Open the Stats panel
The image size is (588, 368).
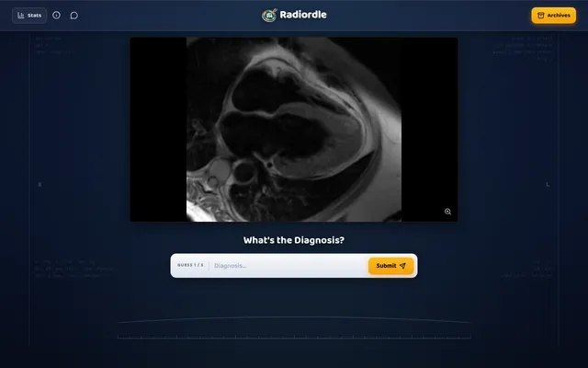[x=29, y=16]
